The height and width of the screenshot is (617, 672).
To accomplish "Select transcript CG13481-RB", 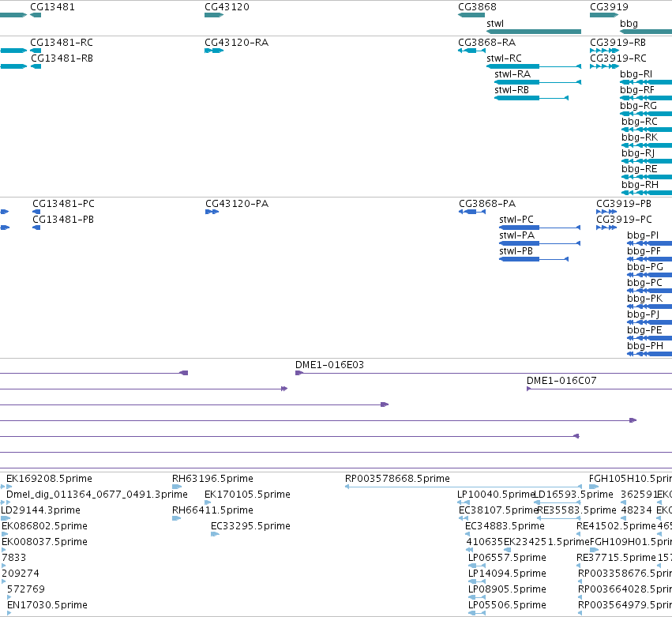I will (x=62, y=58).
